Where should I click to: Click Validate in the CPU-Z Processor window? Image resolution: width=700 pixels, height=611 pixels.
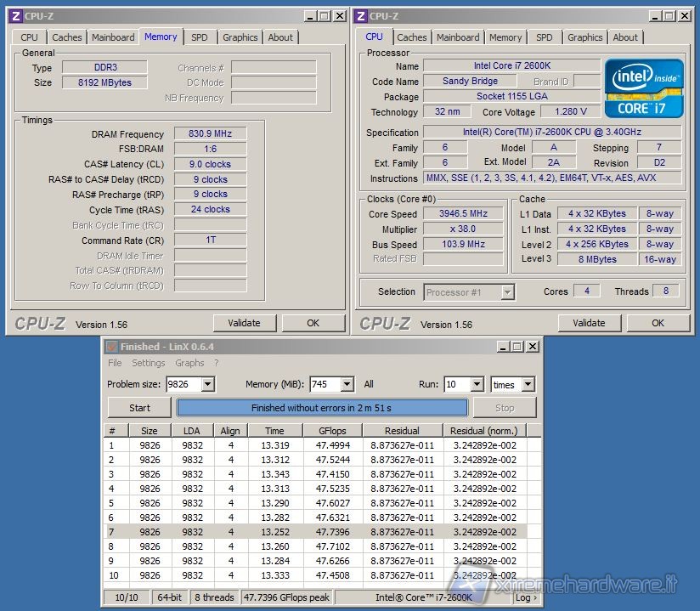point(589,323)
